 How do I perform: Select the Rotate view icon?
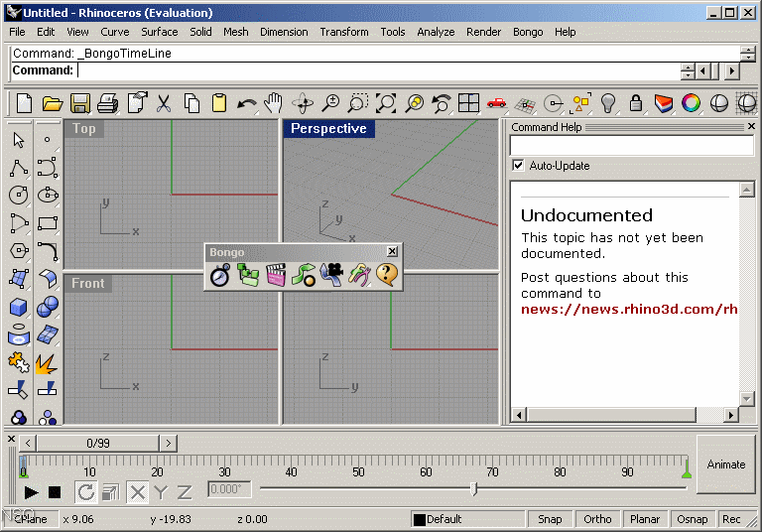[303, 103]
